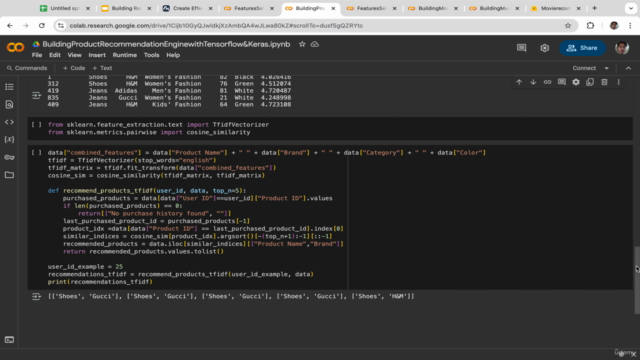Viewport: 640px width, 360px height.
Task: Move the cell down with arrow icon
Action: (x=533, y=82)
